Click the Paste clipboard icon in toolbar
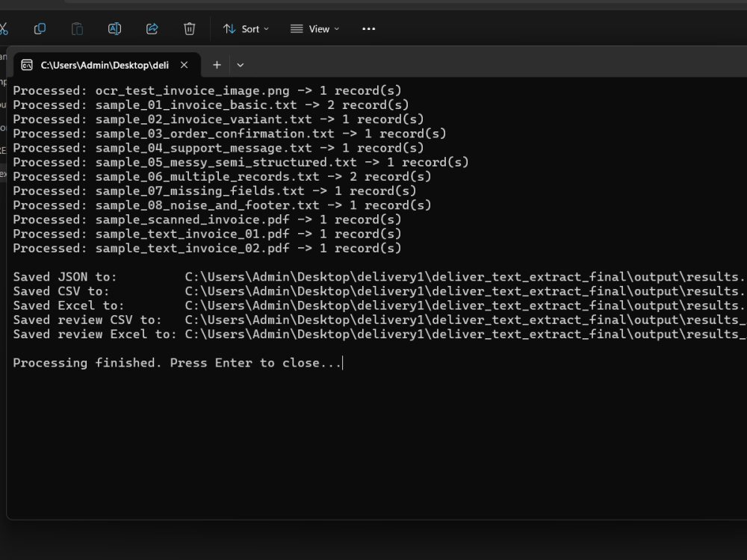 pos(77,29)
